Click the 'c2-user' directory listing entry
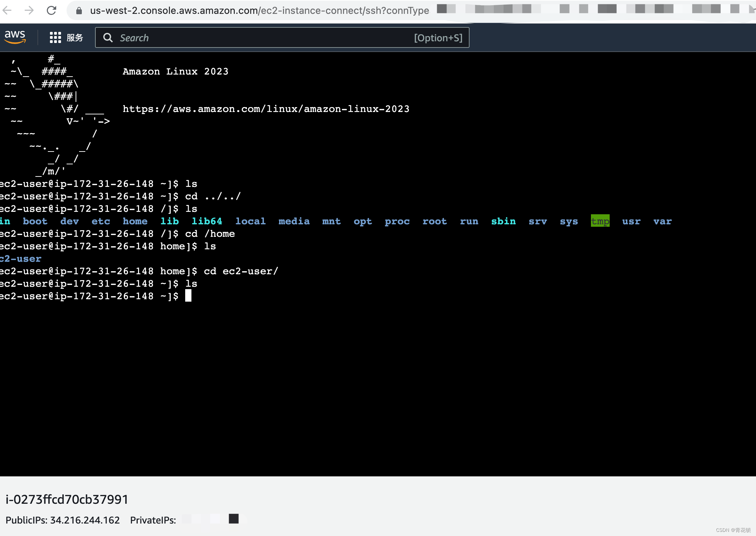Viewport: 756px width, 536px height. pos(20,259)
